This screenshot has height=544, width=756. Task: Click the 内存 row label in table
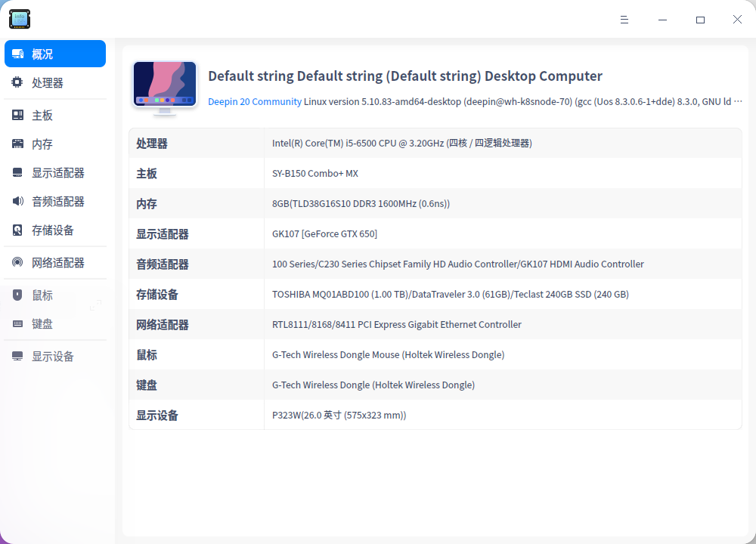tap(147, 204)
